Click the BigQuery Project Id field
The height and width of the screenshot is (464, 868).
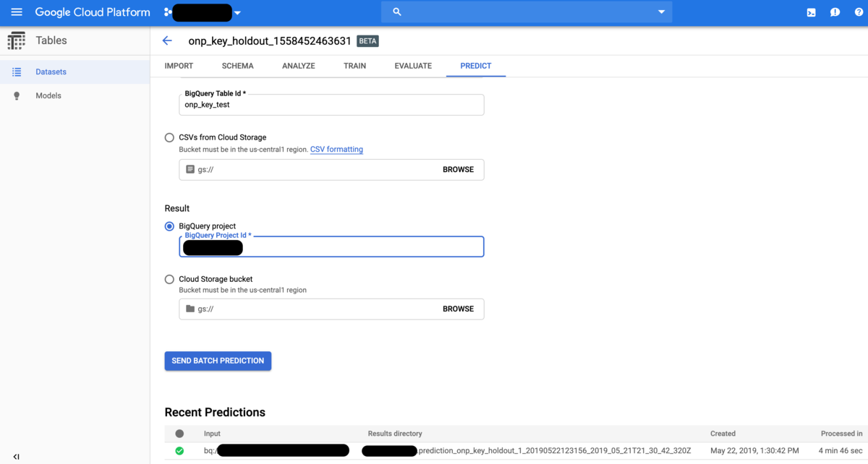(x=331, y=246)
